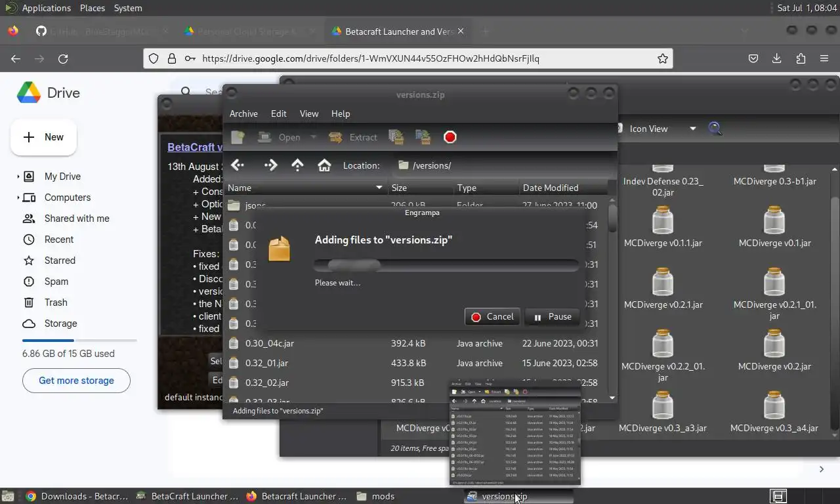Open Starred in Drive sidebar
This screenshot has height=504, width=840.
(x=60, y=261)
